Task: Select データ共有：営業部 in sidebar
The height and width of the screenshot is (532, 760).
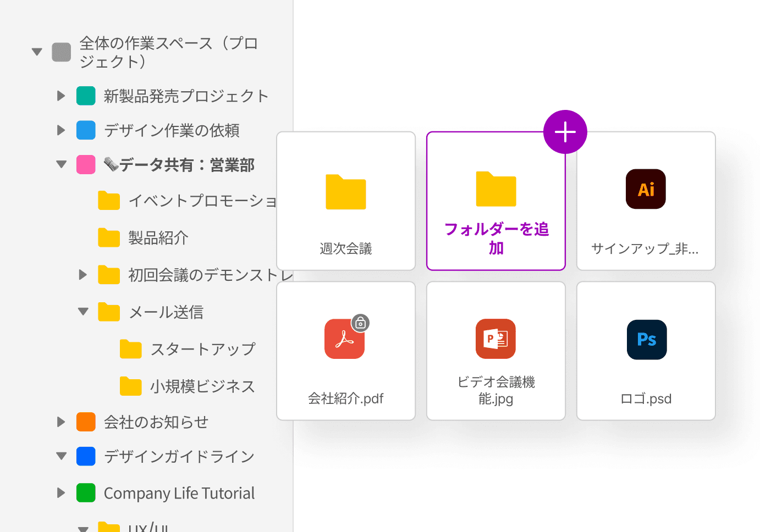Action: click(187, 164)
